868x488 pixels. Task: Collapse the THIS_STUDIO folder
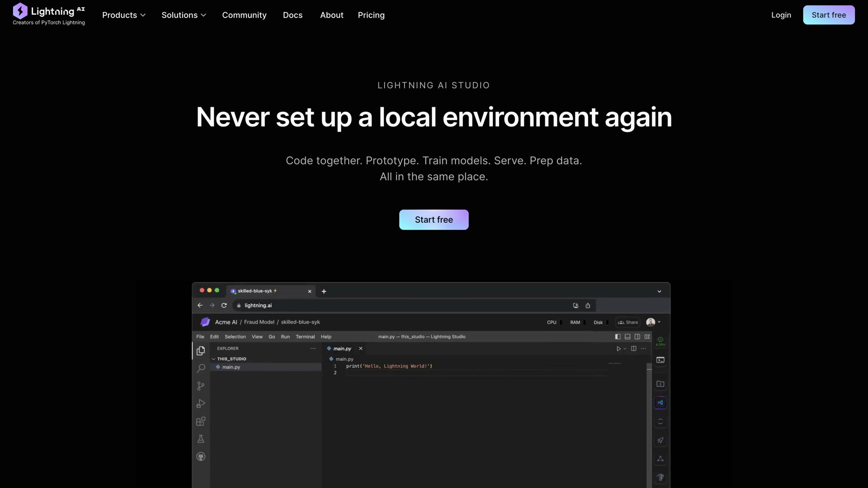(x=214, y=358)
